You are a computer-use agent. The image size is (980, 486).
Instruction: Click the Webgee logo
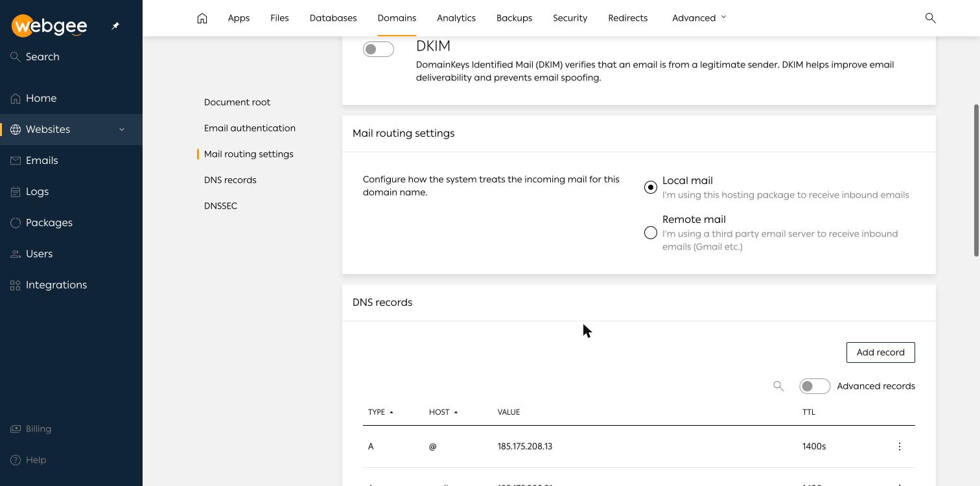(x=49, y=26)
